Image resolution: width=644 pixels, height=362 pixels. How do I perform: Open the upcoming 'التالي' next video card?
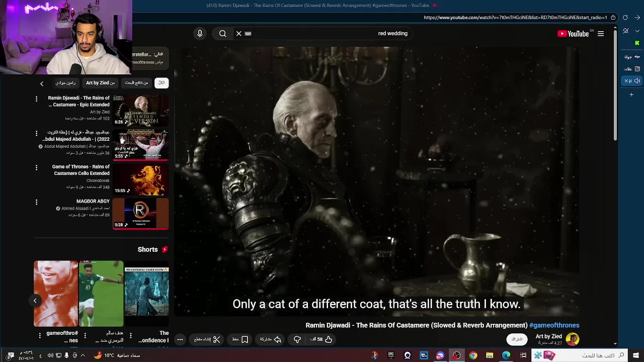click(150, 58)
